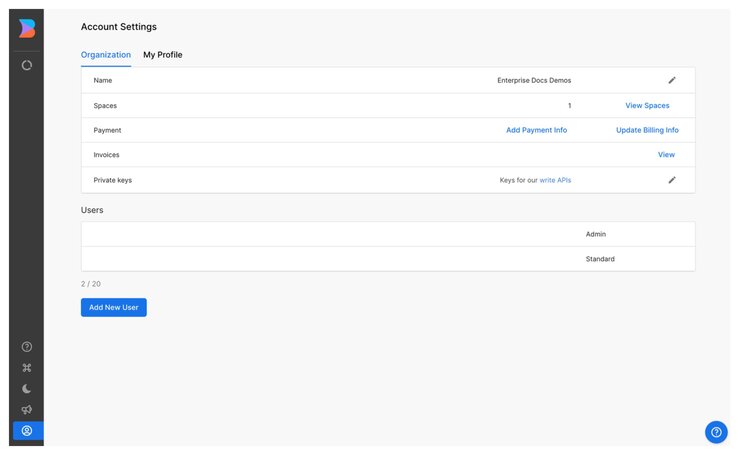
Task: Edit the organization Name with the pencil icon
Action: 672,80
